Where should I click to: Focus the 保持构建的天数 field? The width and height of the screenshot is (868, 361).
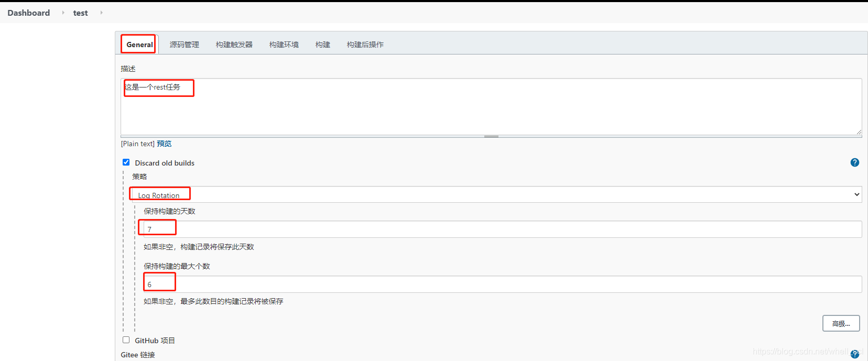(503, 229)
